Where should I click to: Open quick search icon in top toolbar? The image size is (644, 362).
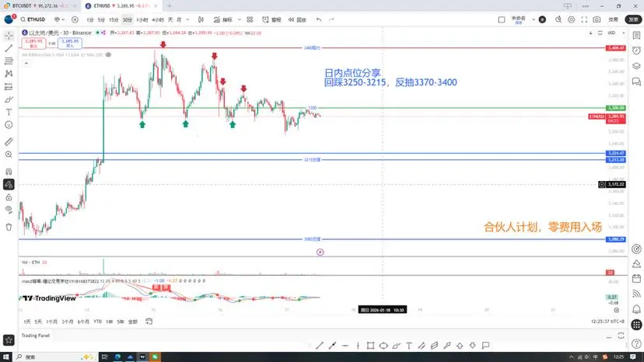tap(558, 19)
